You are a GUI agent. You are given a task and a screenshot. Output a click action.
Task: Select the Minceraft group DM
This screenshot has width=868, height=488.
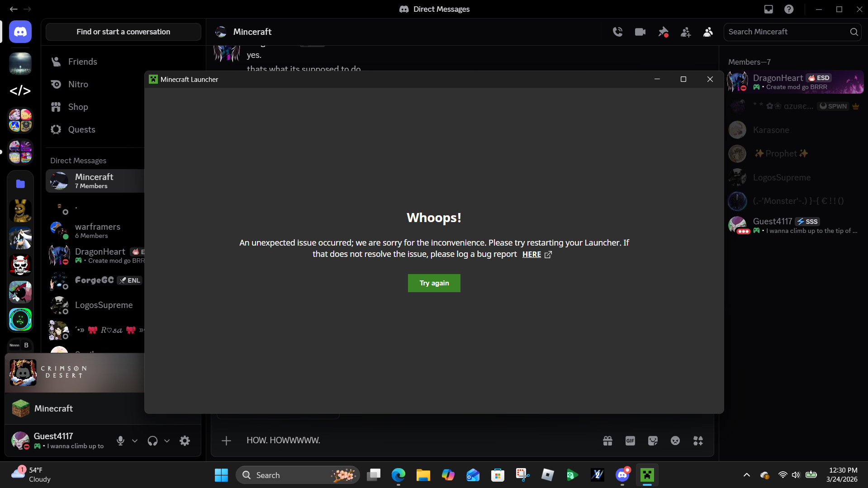click(95, 181)
